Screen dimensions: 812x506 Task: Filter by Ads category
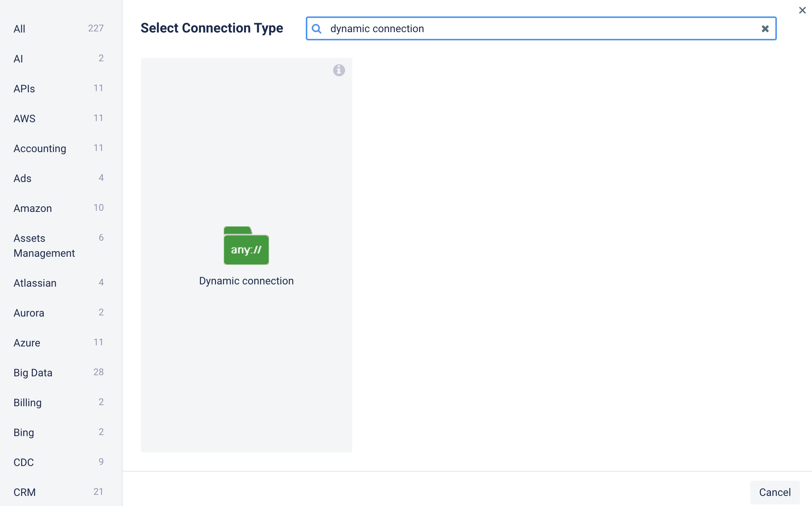(x=59, y=178)
